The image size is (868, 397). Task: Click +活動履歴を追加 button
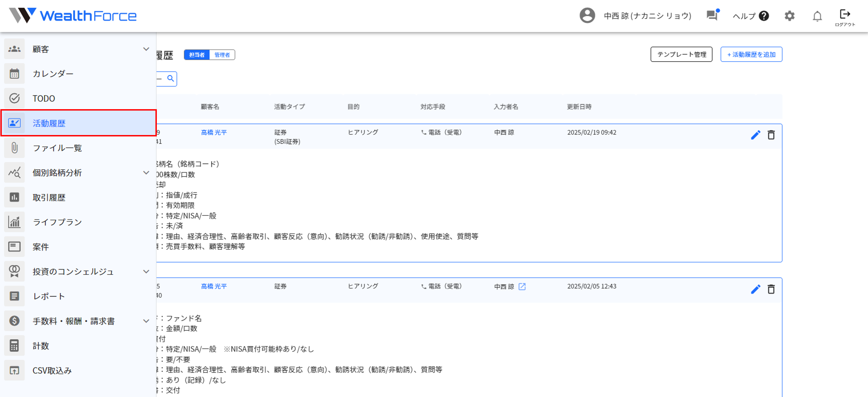pos(751,54)
